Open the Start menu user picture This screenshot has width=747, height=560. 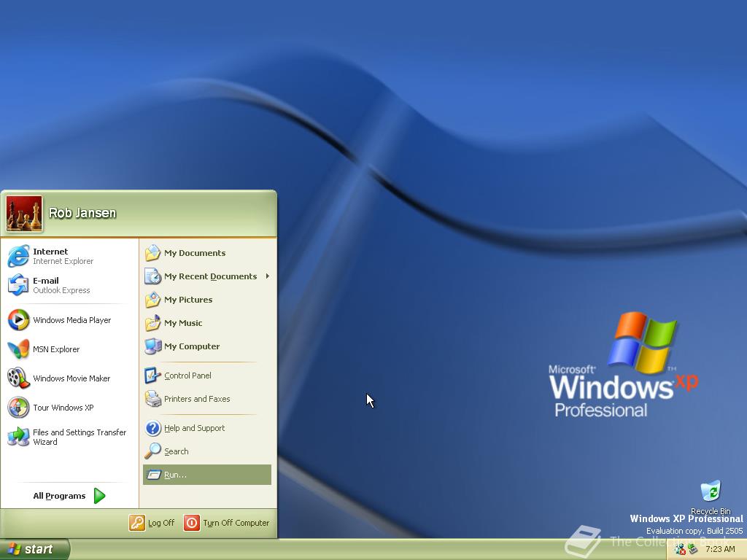pyautogui.click(x=24, y=212)
